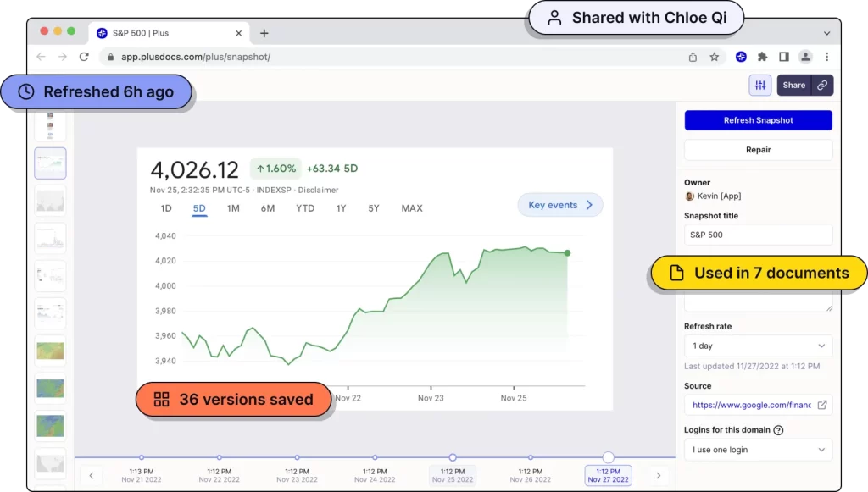This screenshot has height=492, width=868.
Task: Open the Source URL via external link icon
Action: click(823, 405)
